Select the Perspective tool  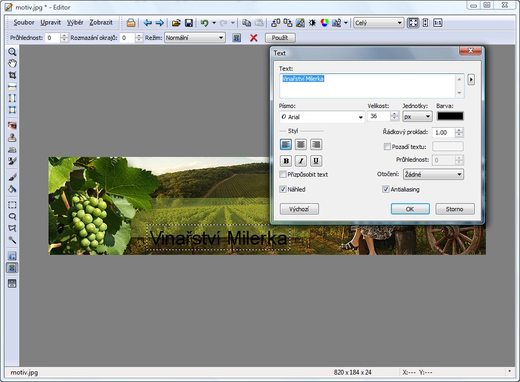pyautogui.click(x=12, y=110)
